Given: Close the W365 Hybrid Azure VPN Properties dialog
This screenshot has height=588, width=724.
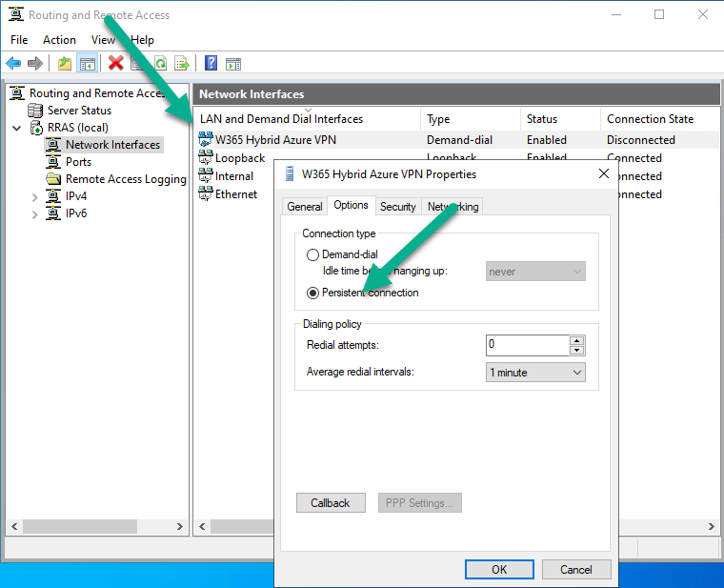Looking at the screenshot, I should coord(603,173).
